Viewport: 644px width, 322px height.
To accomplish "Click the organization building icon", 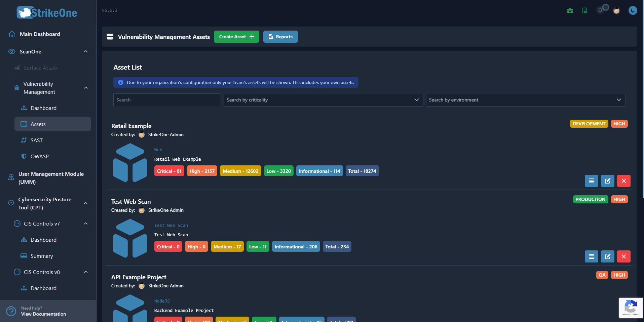I will coord(585,10).
